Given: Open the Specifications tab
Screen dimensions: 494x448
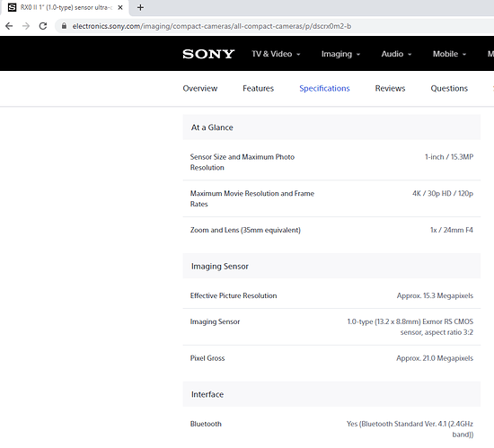Looking at the screenshot, I should (324, 89).
